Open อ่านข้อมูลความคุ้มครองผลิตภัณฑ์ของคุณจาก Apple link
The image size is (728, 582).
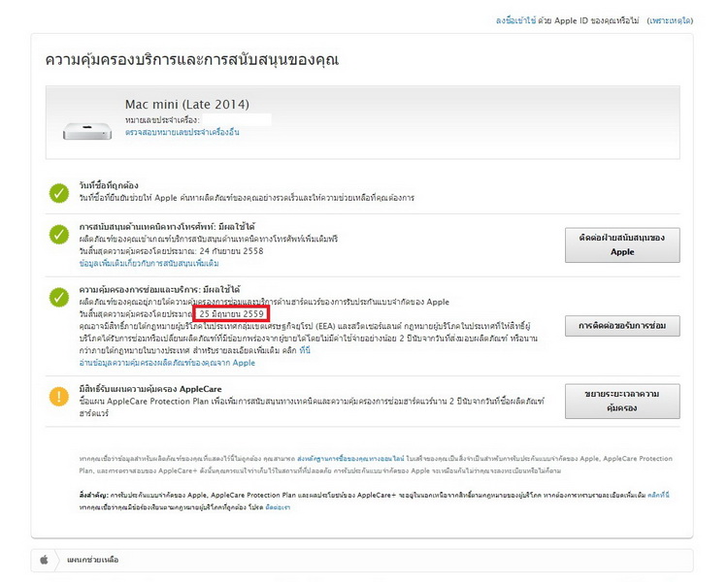pos(167,363)
